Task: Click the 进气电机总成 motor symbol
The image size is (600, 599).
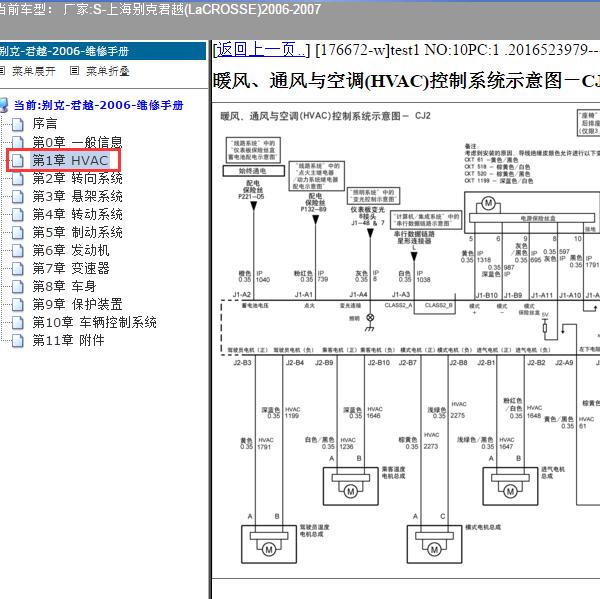Action: pyautogui.click(x=510, y=491)
